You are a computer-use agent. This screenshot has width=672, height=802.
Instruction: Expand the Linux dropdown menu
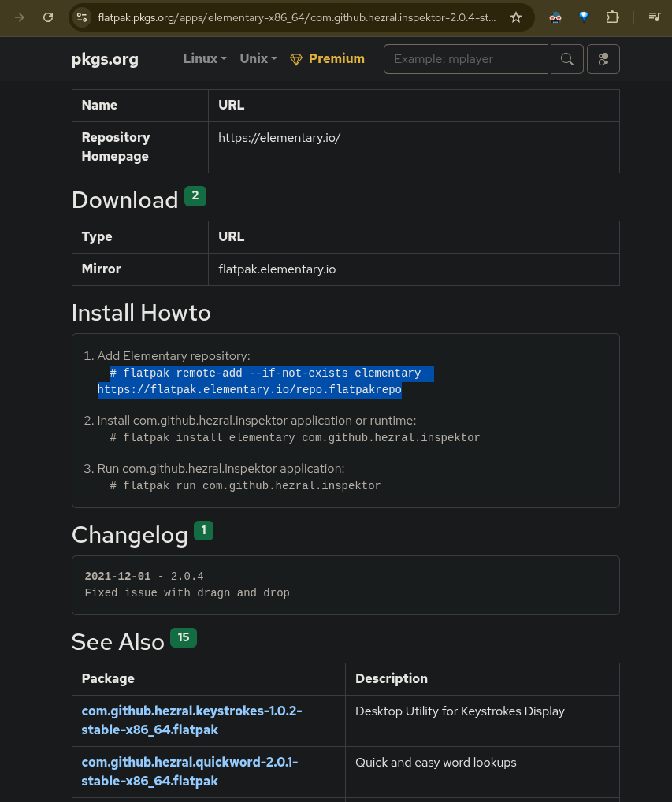(x=205, y=59)
